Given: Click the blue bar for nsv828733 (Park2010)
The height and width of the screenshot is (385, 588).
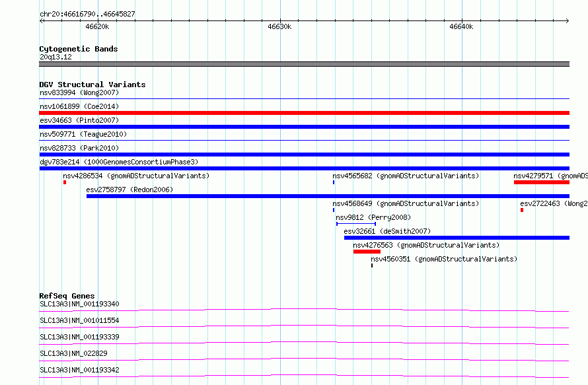Looking at the screenshot, I should tap(304, 155).
